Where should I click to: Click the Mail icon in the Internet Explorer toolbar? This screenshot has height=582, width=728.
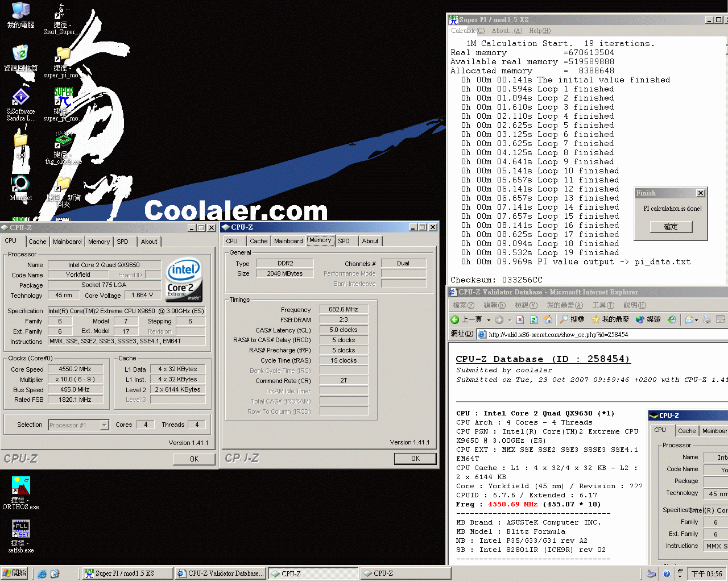(689, 319)
